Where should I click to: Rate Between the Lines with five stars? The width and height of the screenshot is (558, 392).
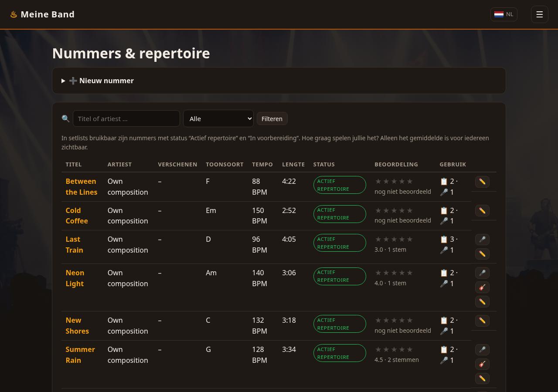coord(409,181)
